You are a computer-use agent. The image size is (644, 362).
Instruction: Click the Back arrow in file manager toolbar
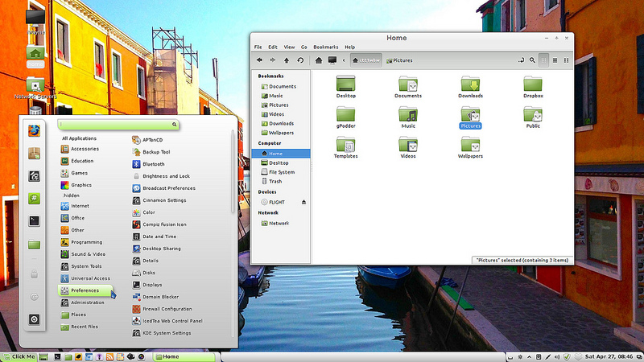[260, 60]
